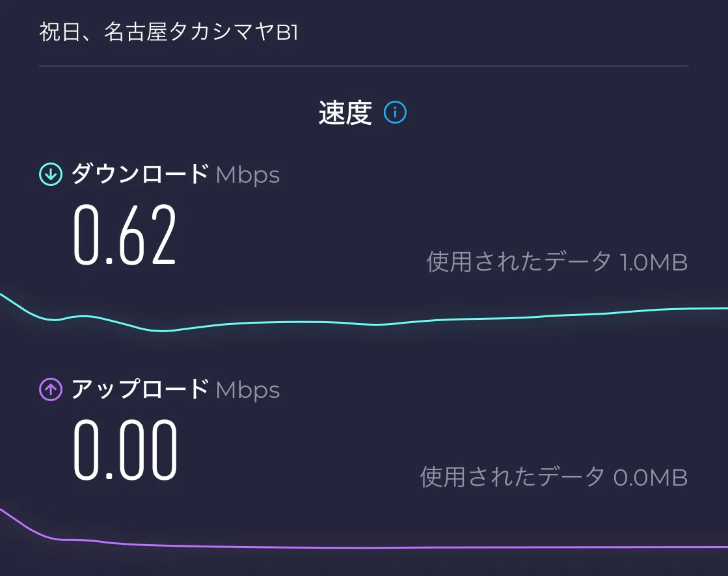Click the アップロード label
Screen dimensions: 728x576
140,389
